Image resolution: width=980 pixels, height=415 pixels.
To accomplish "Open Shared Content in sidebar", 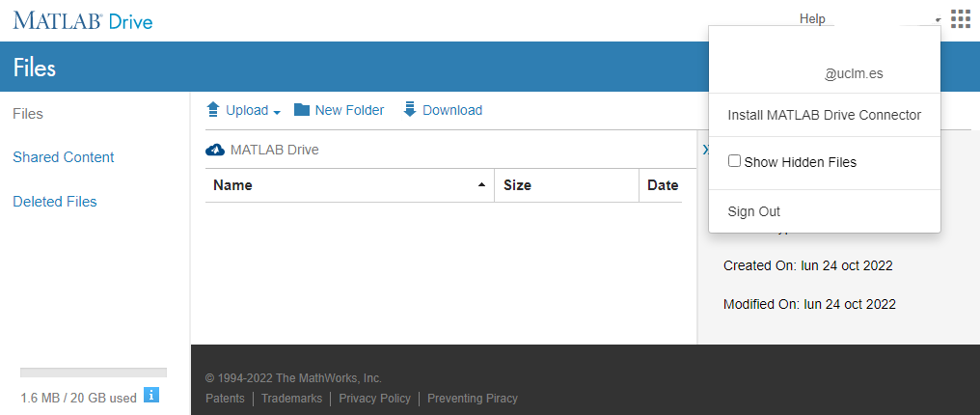I will click(x=64, y=157).
